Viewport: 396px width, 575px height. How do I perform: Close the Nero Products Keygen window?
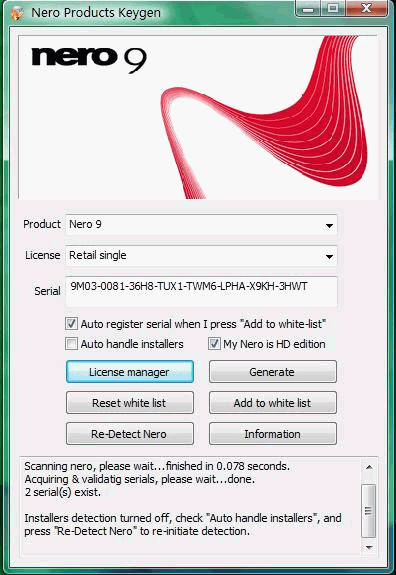point(366,9)
